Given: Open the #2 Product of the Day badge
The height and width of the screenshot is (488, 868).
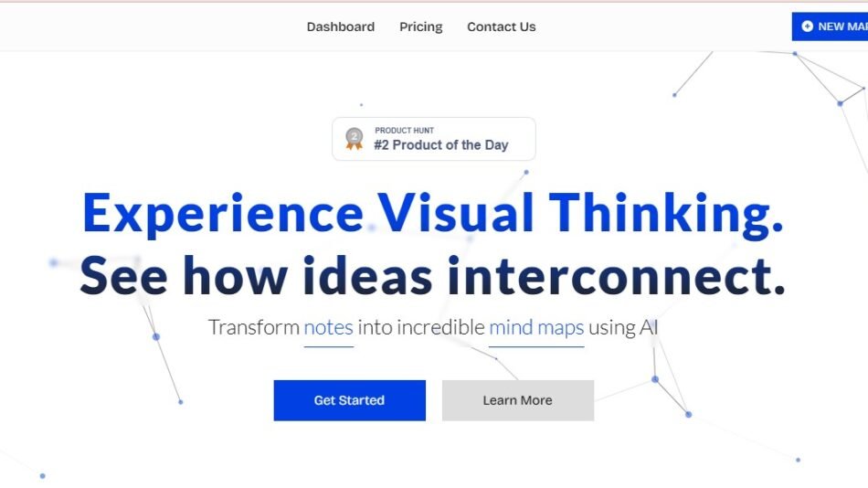Looking at the screenshot, I should pyautogui.click(x=441, y=145).
